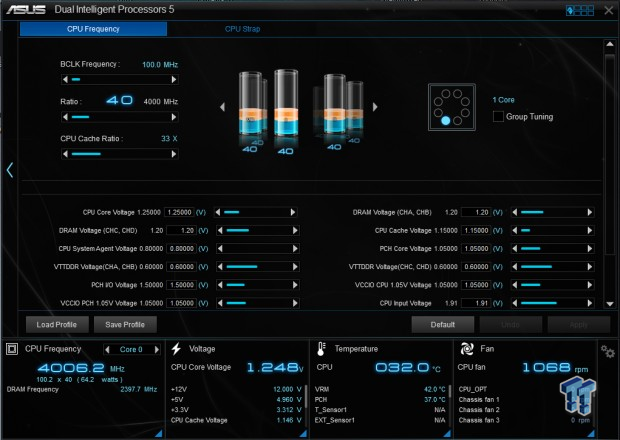620x440 pixels.
Task: Click the VCCIO CPU 1.05V Voltage input field
Action: (x=476, y=285)
